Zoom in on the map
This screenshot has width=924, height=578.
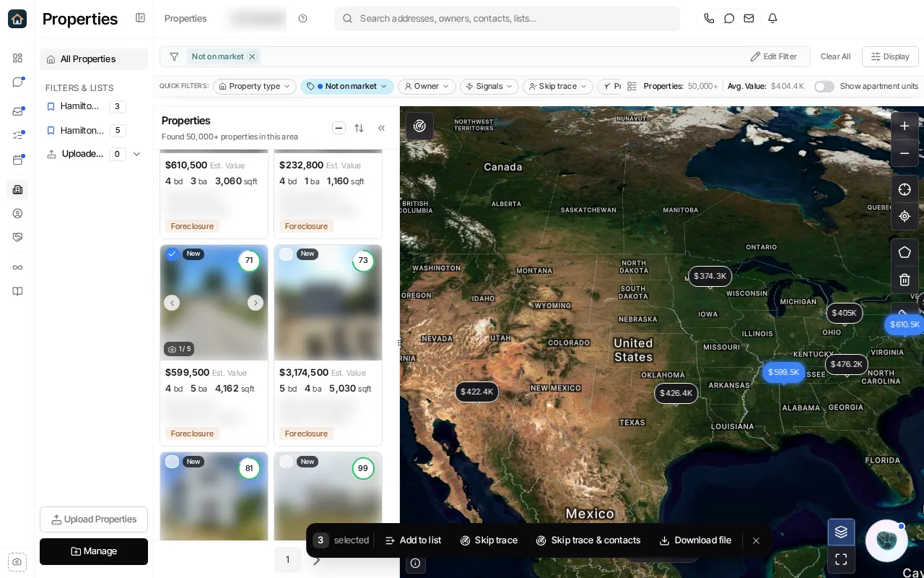[x=905, y=126]
